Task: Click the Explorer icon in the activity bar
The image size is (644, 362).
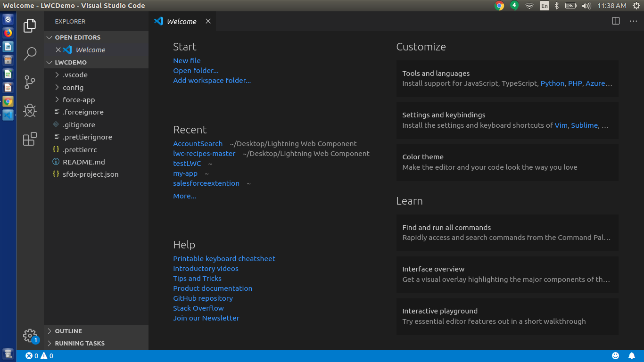Action: click(30, 26)
